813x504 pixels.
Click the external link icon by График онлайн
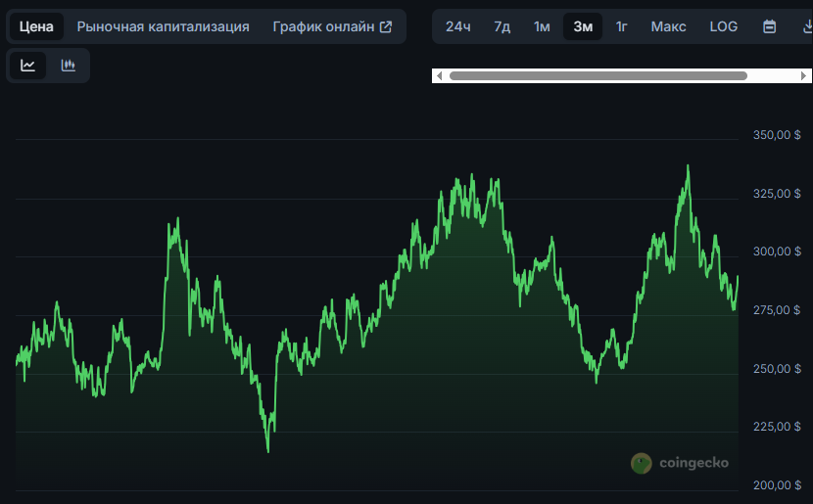coord(386,26)
